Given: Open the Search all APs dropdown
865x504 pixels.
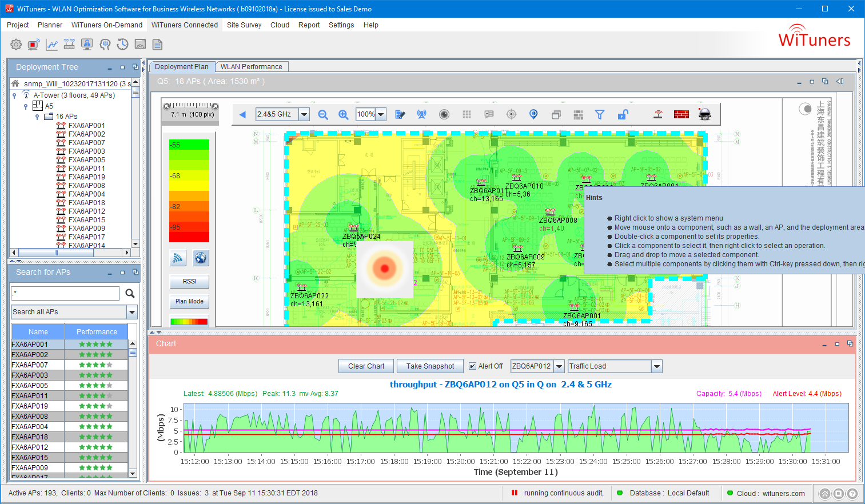Looking at the screenshot, I should tap(132, 312).
